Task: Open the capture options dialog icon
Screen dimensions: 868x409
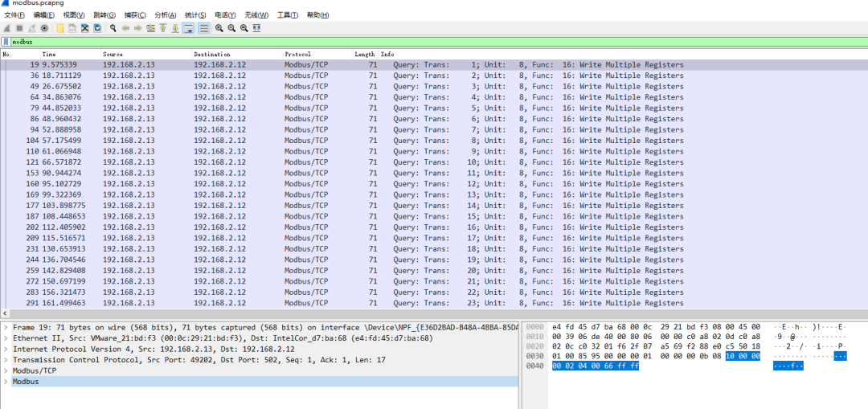Action: [44, 28]
